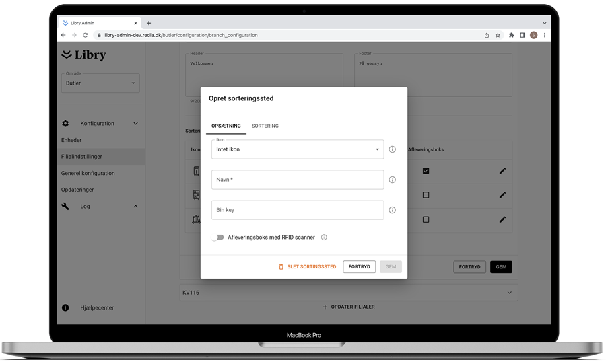Click info icon beside Bin key field
This screenshot has height=364, width=606.
pos(392,210)
